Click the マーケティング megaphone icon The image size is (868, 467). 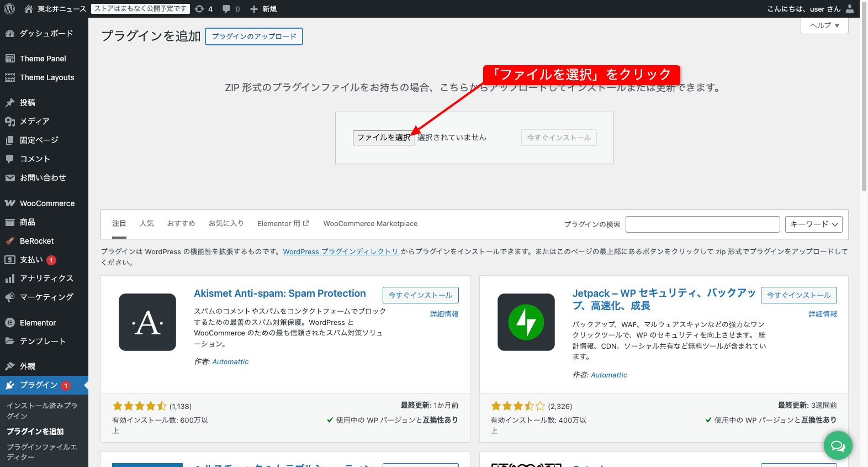(10, 297)
